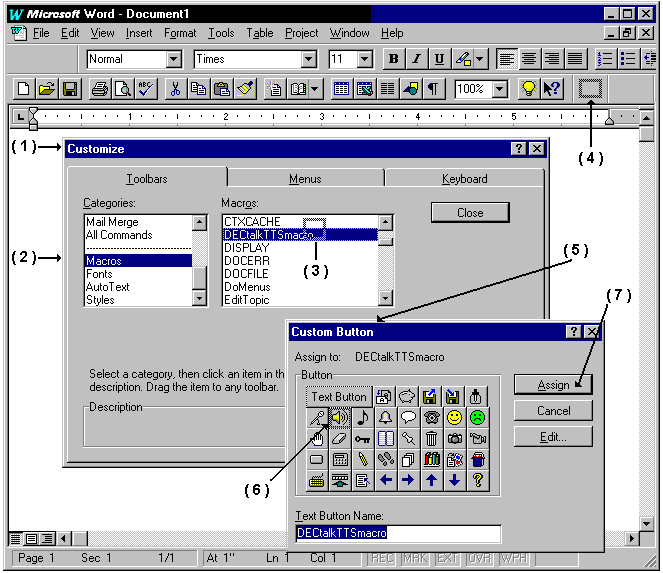
Task: Click Cancel in Custom Button dialog
Action: (553, 411)
